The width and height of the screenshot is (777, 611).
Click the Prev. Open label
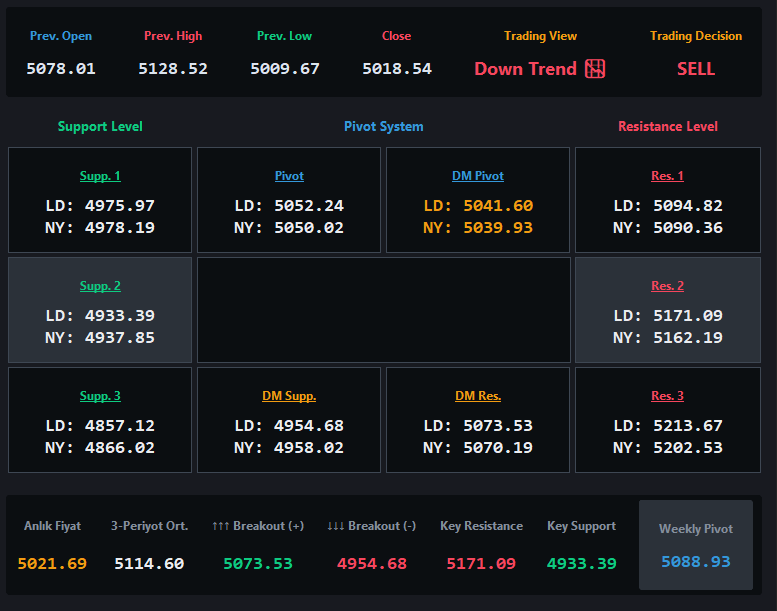click(x=61, y=36)
